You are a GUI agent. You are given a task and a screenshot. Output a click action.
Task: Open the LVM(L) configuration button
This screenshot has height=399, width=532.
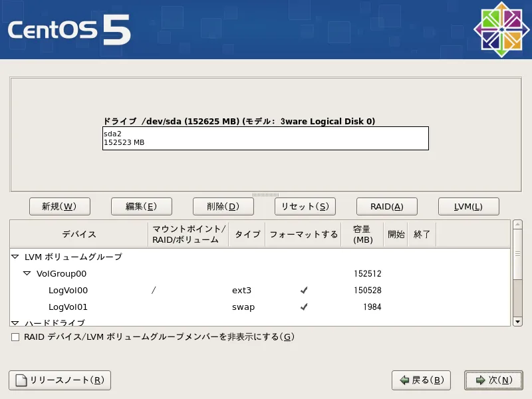469,206
